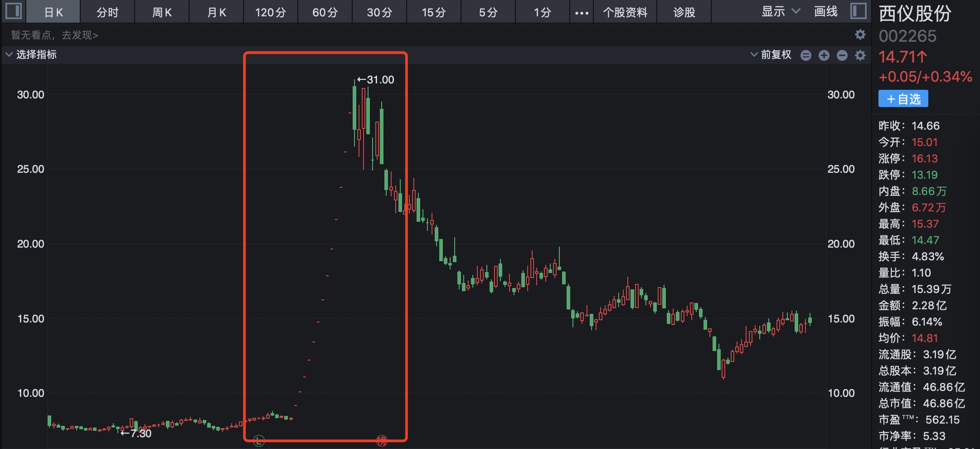Select the 15分 period tab
This screenshot has width=980, height=449.
[x=434, y=12]
